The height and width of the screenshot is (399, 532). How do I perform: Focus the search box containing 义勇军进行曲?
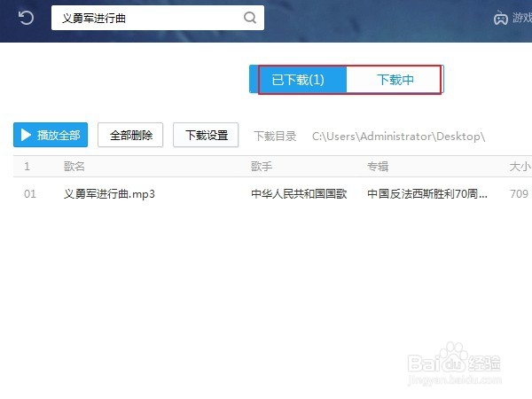tap(158, 18)
